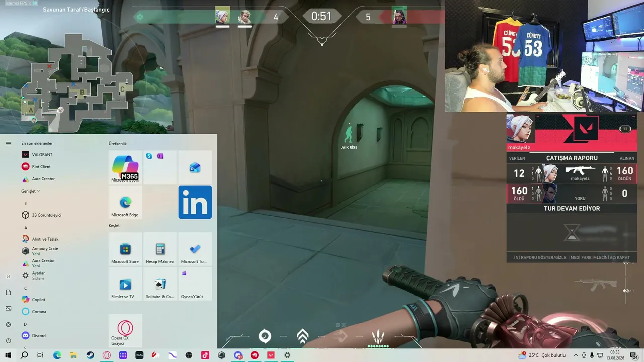644x362 pixels.
Task: Switch to VALORANT on the taskbar
Action: click(x=271, y=355)
